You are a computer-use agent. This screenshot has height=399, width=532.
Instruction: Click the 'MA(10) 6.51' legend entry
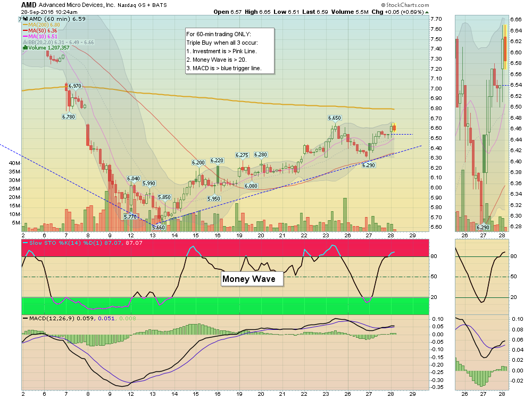point(43,37)
